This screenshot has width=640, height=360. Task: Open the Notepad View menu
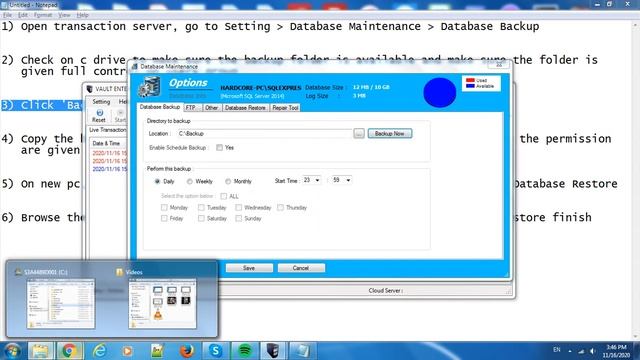(64, 15)
